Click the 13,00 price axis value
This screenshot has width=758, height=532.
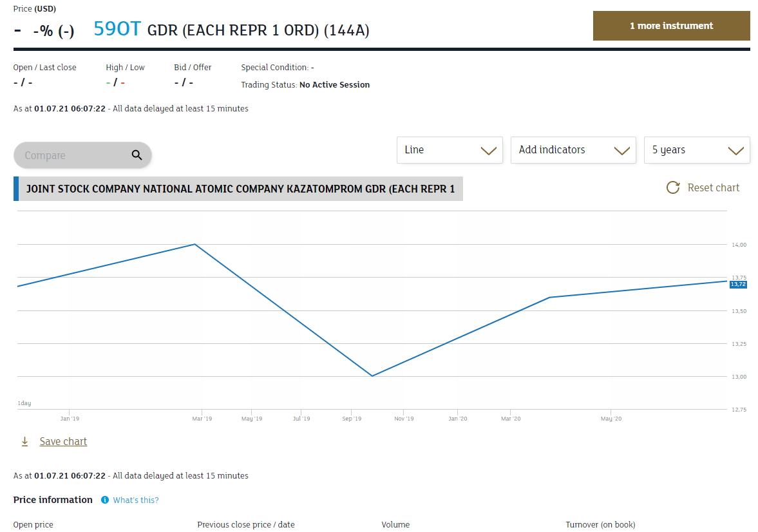point(739,377)
